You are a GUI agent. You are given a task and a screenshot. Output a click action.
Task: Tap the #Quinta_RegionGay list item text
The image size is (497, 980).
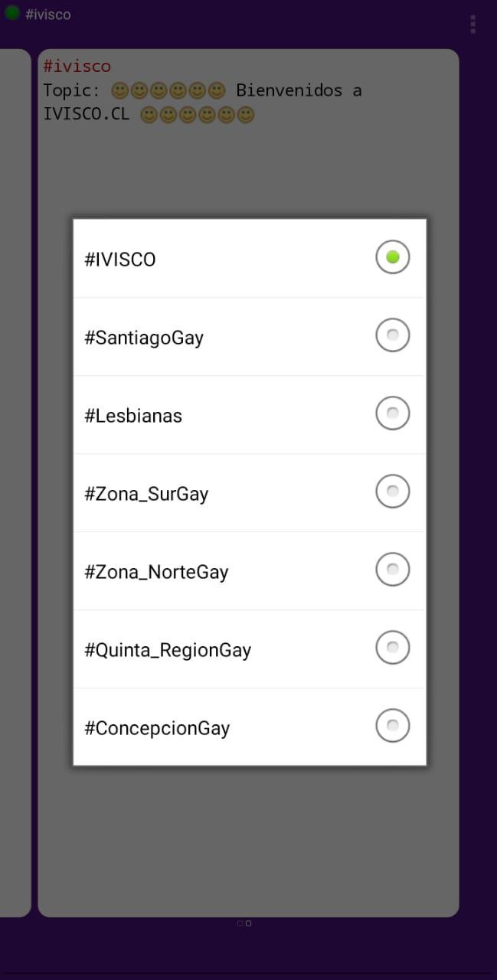pyautogui.click(x=168, y=650)
